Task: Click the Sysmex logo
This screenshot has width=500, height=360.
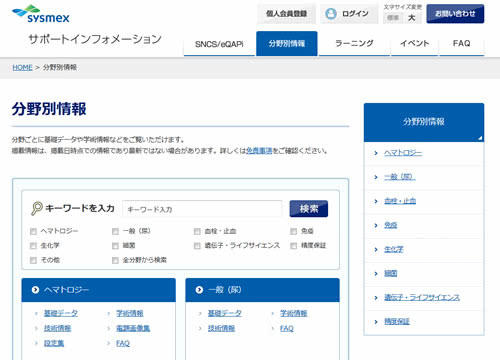Action: pyautogui.click(x=41, y=14)
